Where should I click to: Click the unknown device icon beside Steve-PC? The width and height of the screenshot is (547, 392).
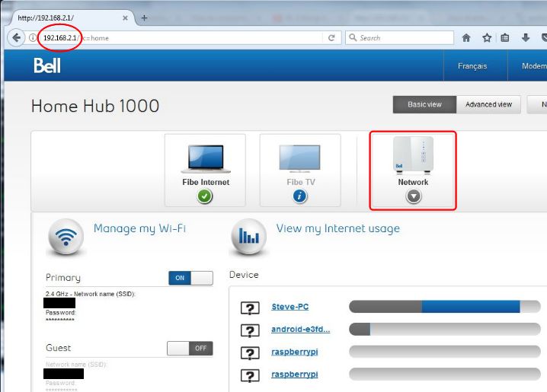tap(250, 308)
